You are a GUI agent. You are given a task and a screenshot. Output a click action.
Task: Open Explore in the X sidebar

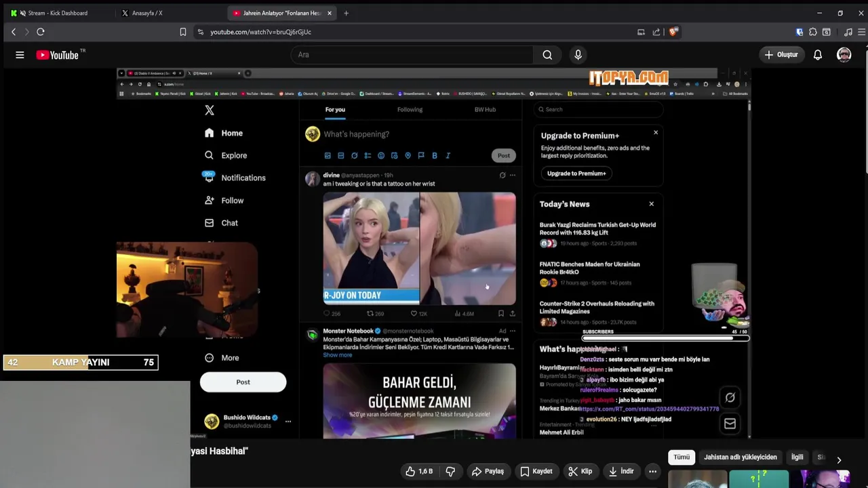[226, 155]
